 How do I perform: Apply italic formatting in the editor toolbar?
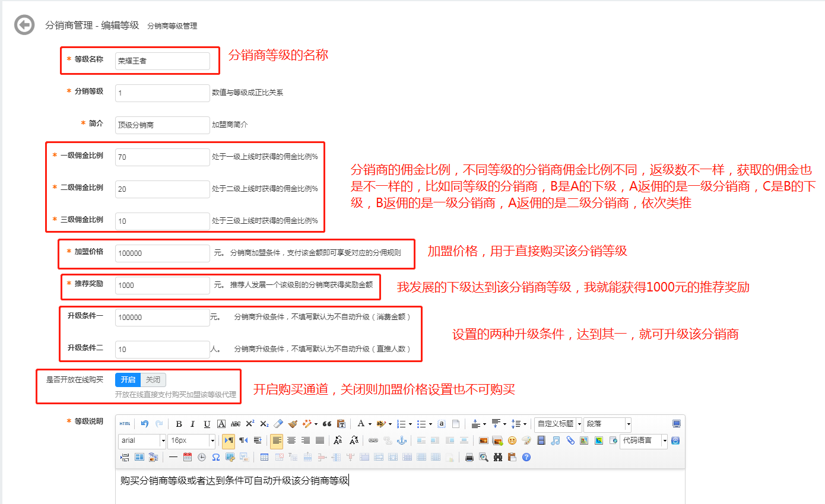point(192,423)
